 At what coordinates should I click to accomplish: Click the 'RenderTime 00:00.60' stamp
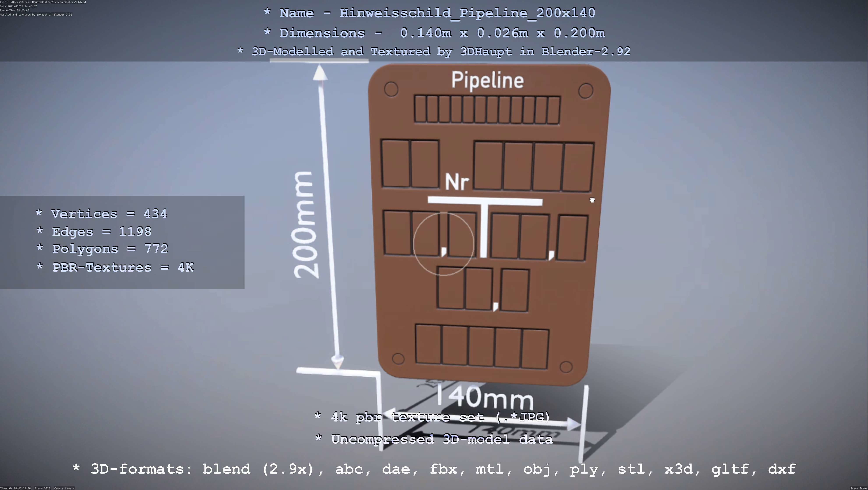14,11
